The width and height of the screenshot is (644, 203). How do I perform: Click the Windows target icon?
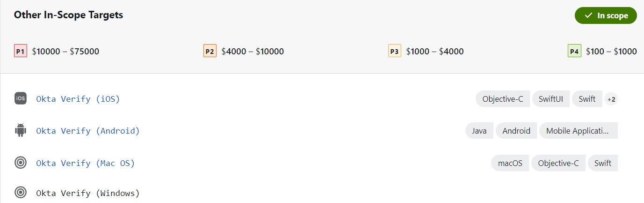point(21,192)
